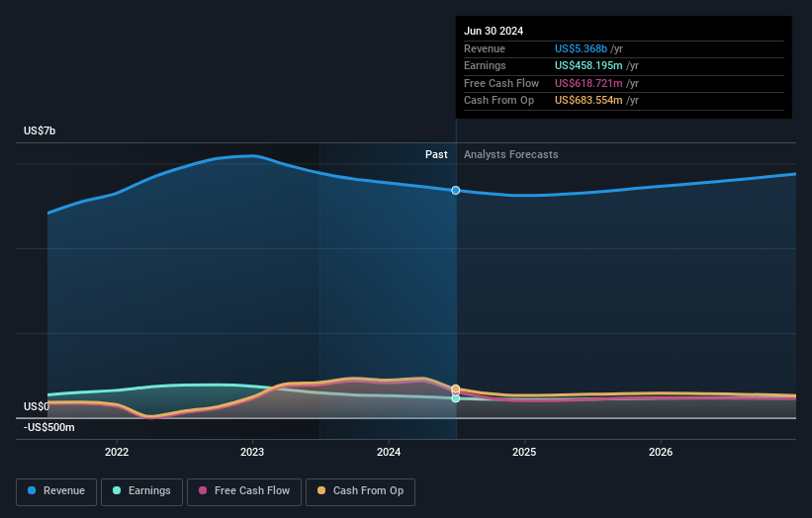The image size is (812, 518).
Task: Click the Revenue row label in tooltip
Action: [485, 48]
